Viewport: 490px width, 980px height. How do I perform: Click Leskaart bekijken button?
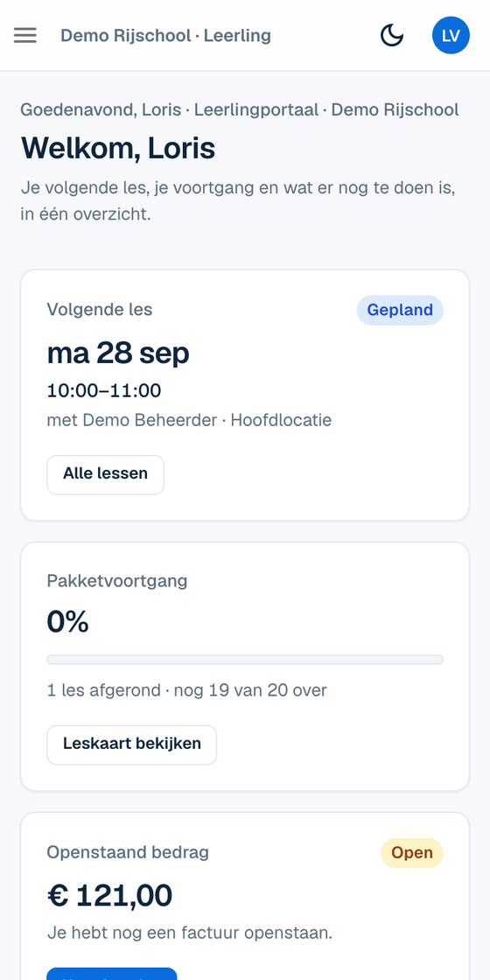click(x=132, y=745)
